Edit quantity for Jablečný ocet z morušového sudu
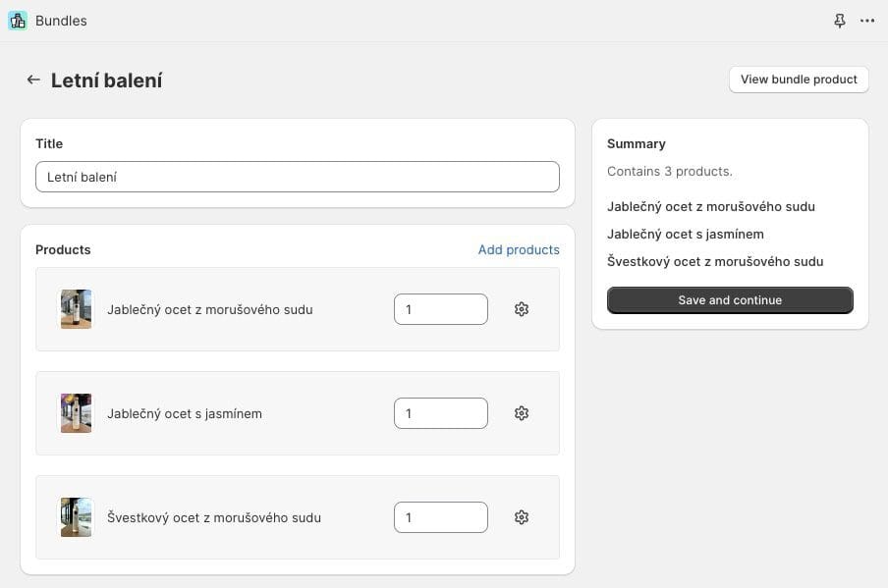Viewport: 888px width, 588px height. coord(440,309)
